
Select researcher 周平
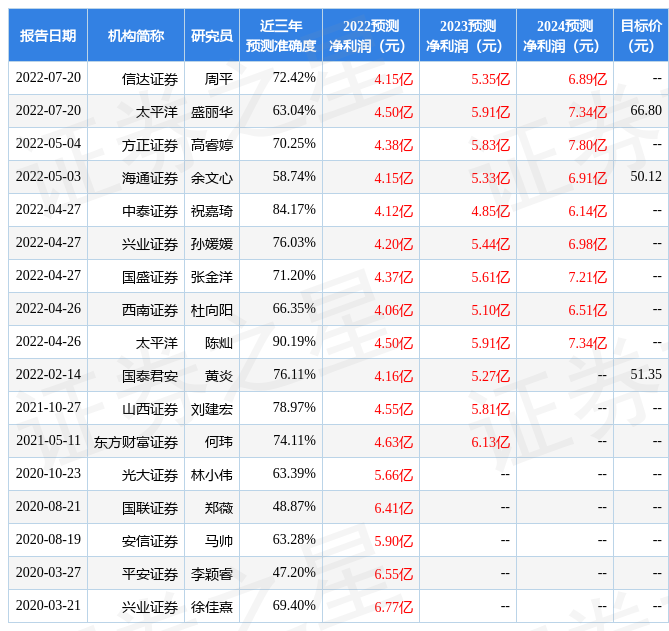[x=218, y=79]
